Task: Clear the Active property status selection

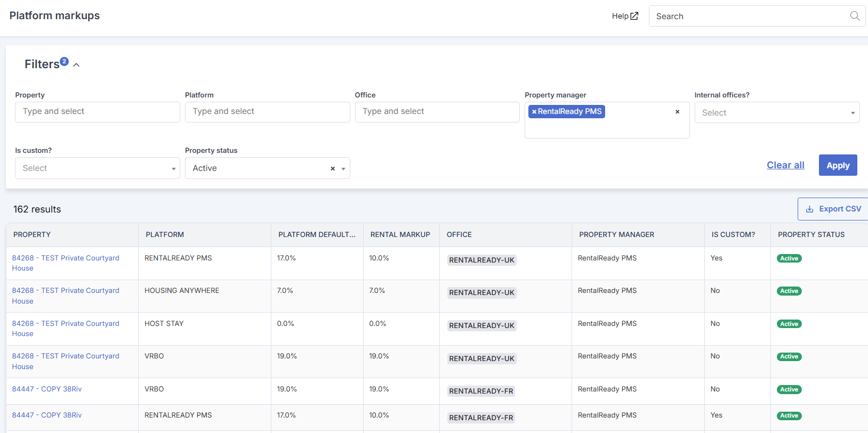Action: [x=333, y=168]
